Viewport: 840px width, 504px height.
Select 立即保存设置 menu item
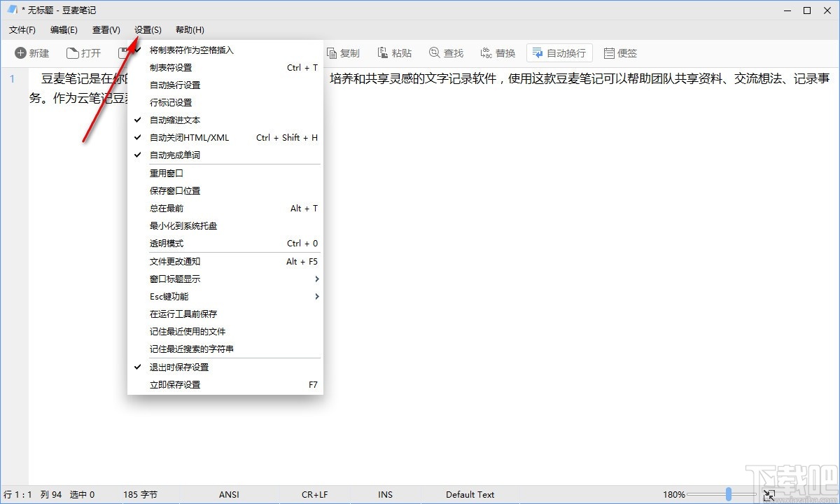pyautogui.click(x=175, y=384)
